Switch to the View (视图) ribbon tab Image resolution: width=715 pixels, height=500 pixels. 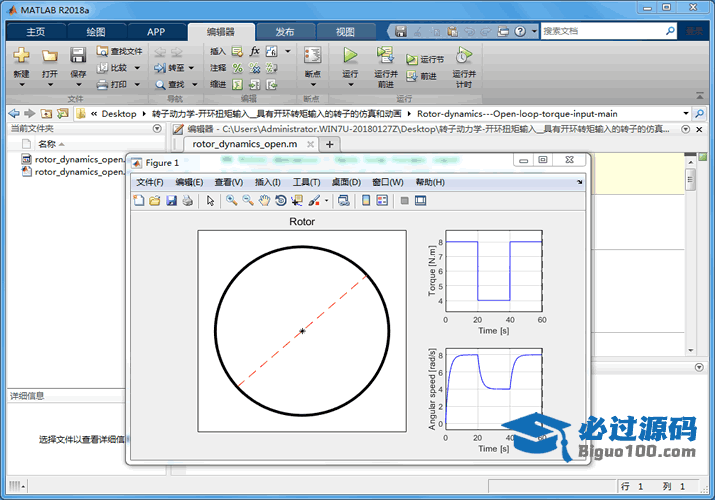(345, 32)
